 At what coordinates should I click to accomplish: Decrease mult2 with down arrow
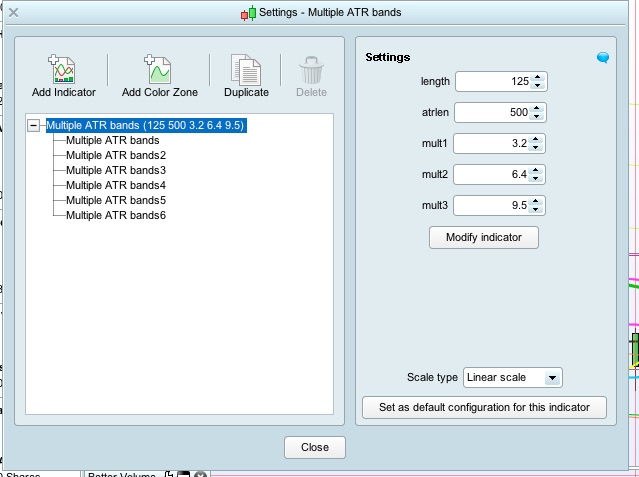(536, 179)
